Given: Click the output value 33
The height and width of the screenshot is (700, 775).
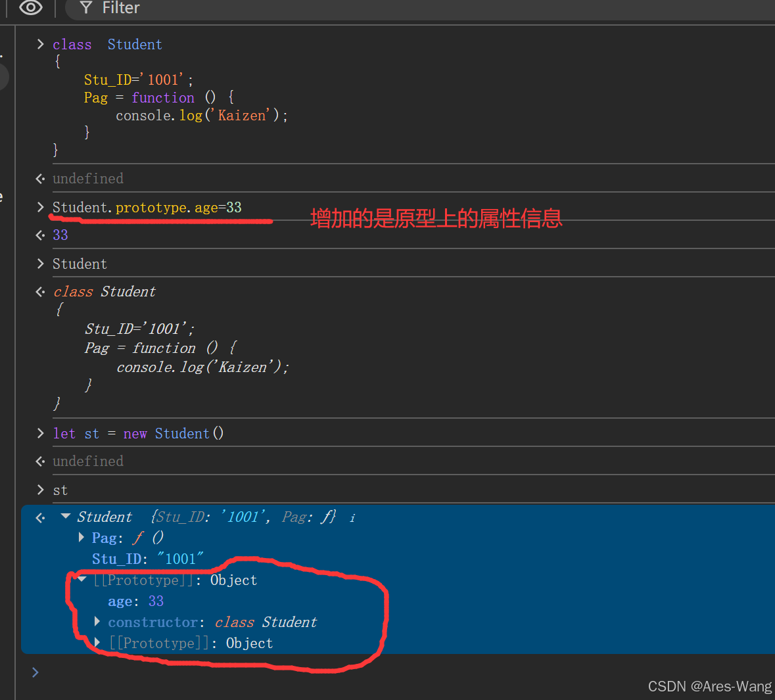Looking at the screenshot, I should click(x=60, y=235).
